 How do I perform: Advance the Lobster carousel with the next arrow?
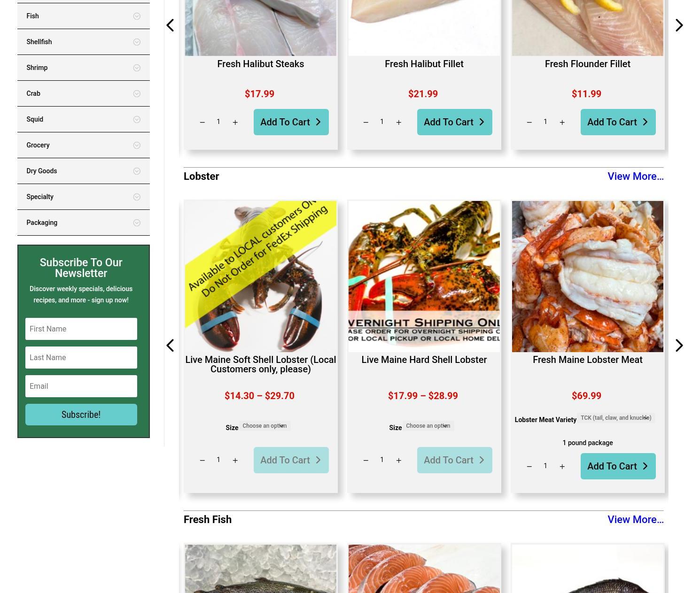[679, 346]
